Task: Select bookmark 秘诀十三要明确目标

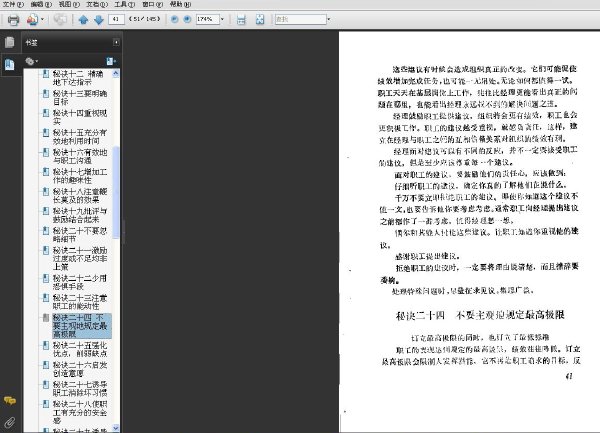Action: [80, 98]
